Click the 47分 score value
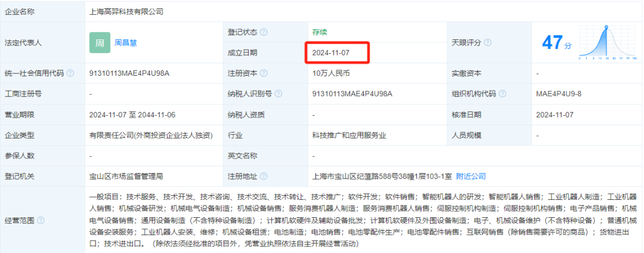 (x=556, y=43)
